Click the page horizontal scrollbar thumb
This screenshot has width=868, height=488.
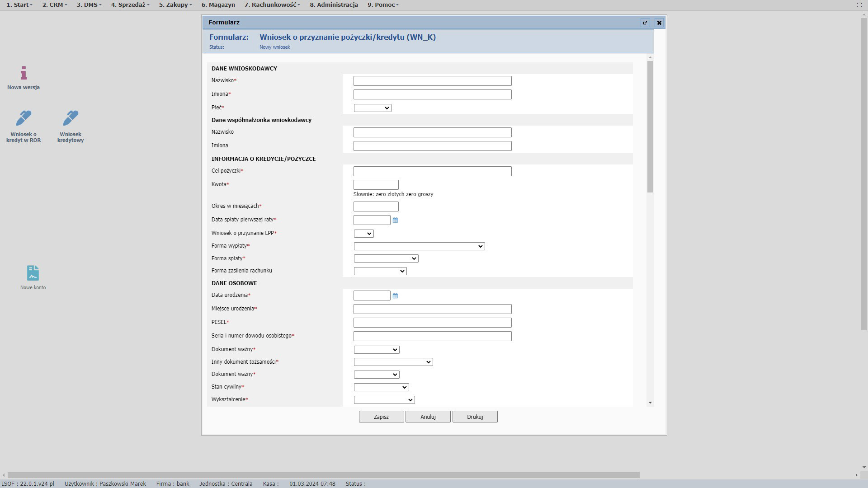[323, 475]
